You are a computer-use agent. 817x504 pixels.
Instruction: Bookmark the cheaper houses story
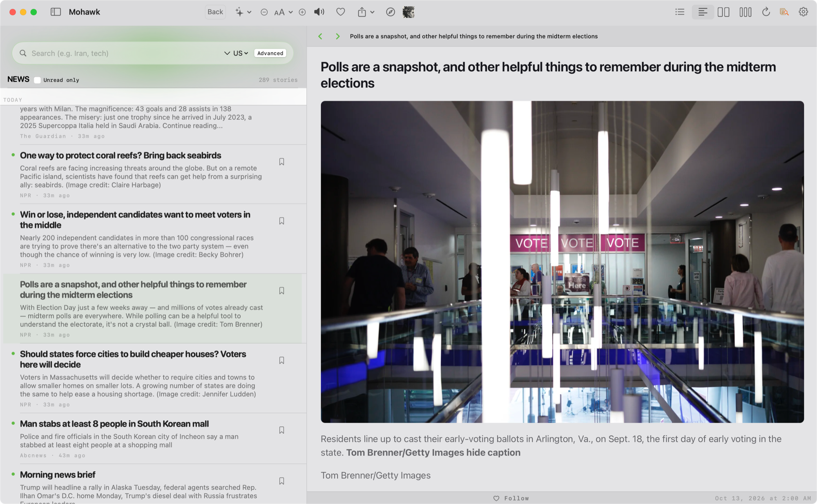point(281,361)
